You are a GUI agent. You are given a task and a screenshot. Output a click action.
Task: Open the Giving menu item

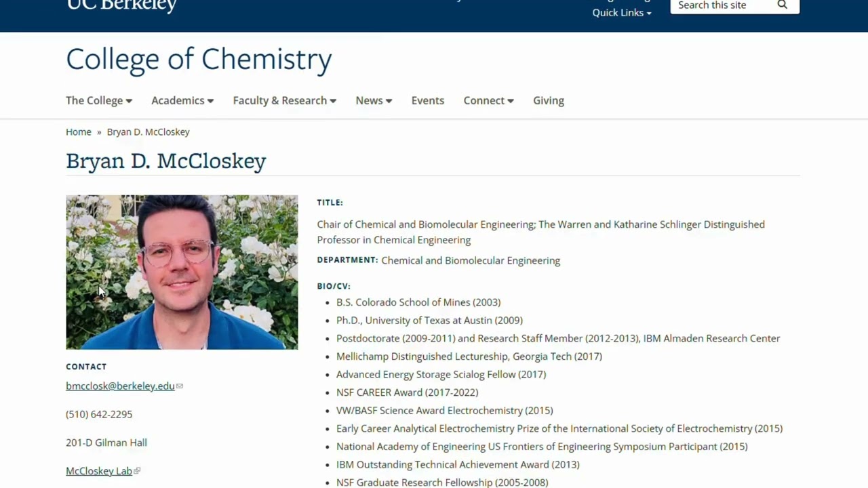point(549,100)
